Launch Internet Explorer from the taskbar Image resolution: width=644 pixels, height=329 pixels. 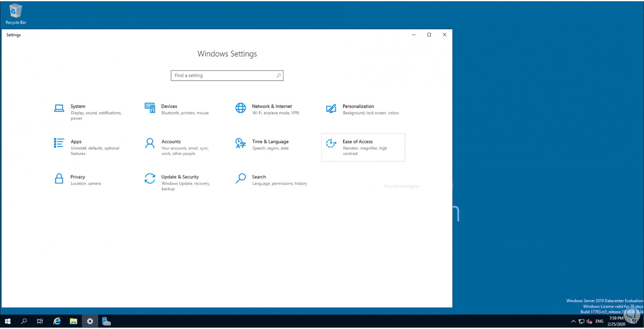(x=57, y=321)
